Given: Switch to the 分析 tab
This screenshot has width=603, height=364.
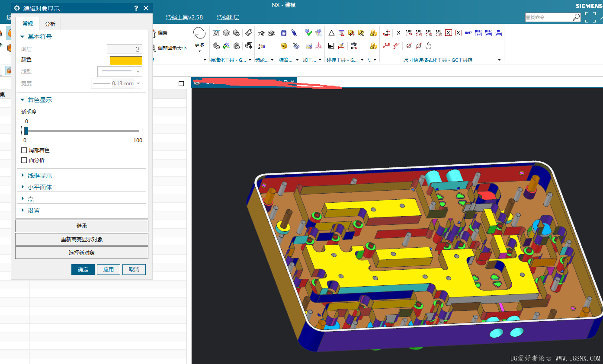Looking at the screenshot, I should point(50,24).
